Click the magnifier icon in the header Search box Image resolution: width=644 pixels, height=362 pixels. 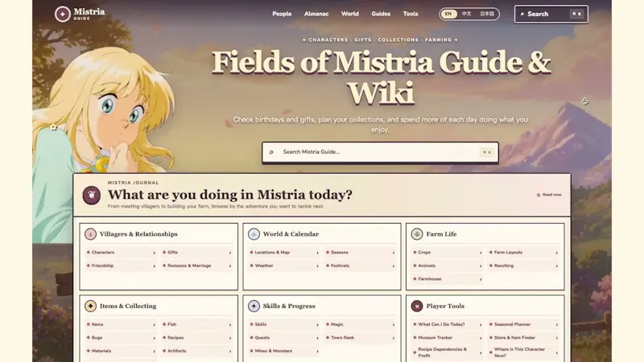(522, 14)
